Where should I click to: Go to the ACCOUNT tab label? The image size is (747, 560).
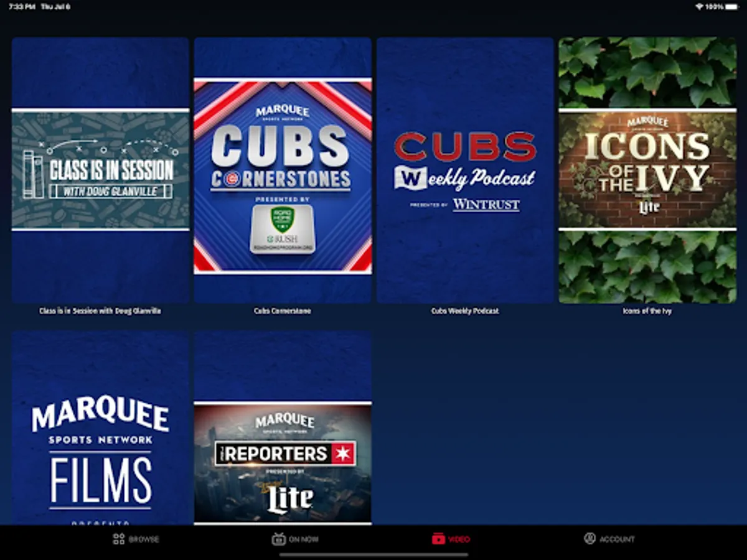click(617, 539)
